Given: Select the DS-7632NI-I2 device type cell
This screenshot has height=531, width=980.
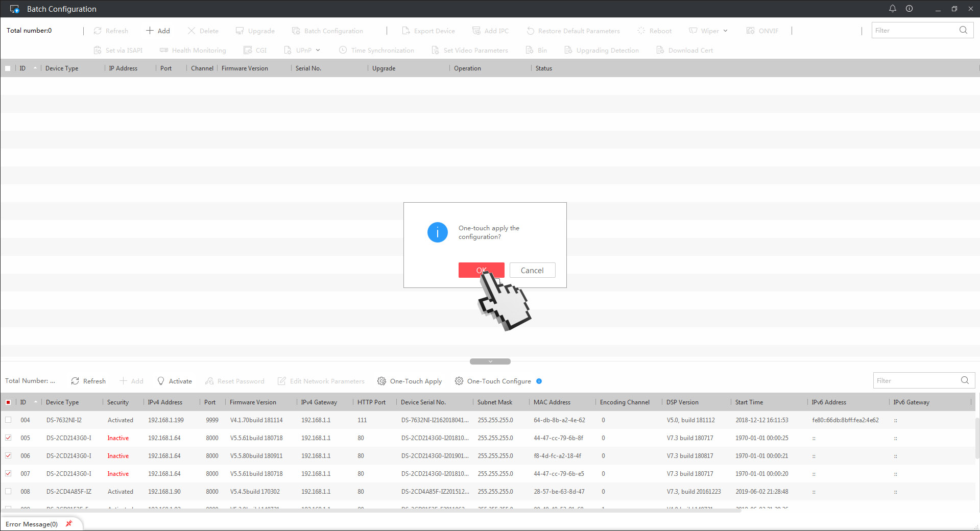Looking at the screenshot, I should point(64,420).
